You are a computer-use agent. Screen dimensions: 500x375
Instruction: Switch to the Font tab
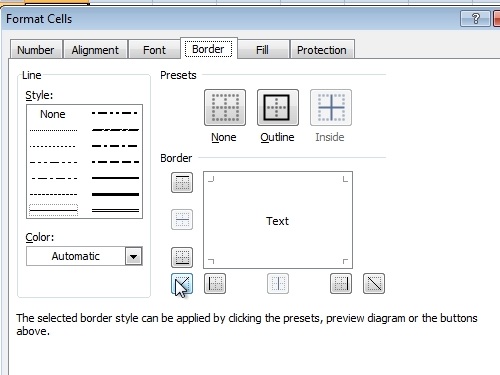154,50
